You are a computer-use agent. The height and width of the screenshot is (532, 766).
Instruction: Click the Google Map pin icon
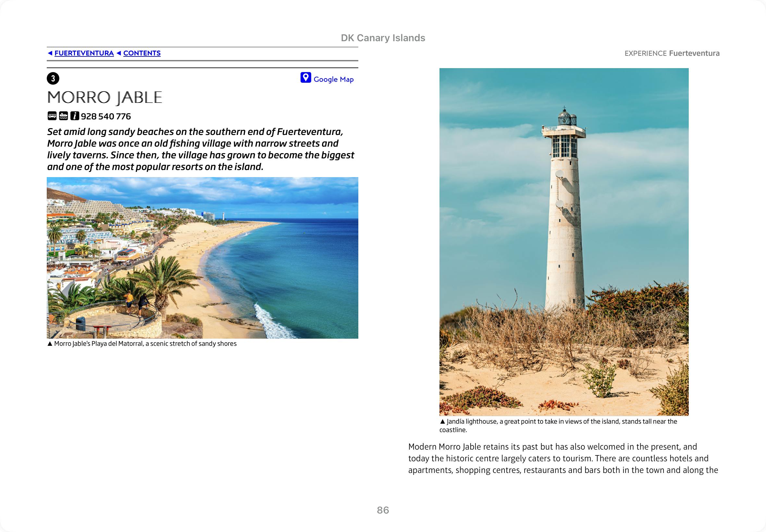tap(305, 78)
